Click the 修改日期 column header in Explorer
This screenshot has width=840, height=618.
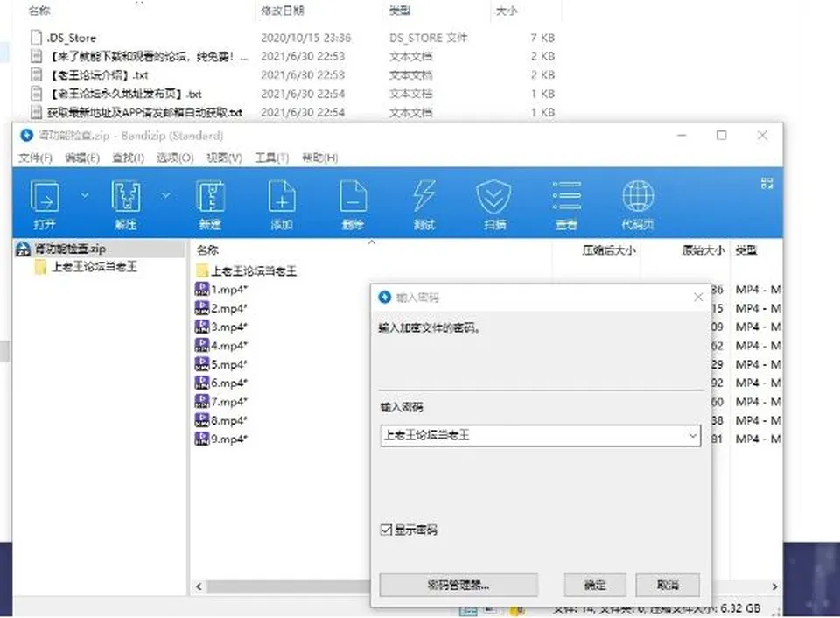click(x=283, y=11)
